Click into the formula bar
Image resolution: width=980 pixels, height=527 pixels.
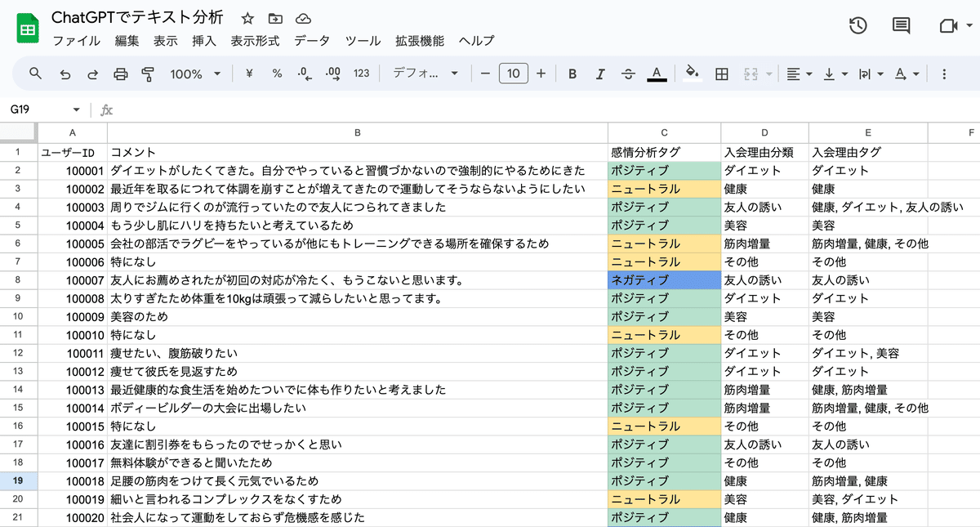(547, 109)
